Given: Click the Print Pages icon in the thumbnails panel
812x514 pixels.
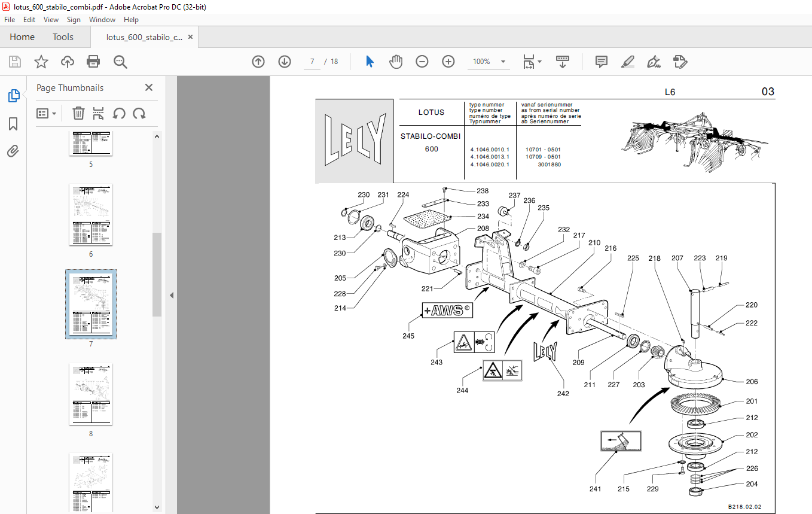Looking at the screenshot, I should click(x=99, y=113).
